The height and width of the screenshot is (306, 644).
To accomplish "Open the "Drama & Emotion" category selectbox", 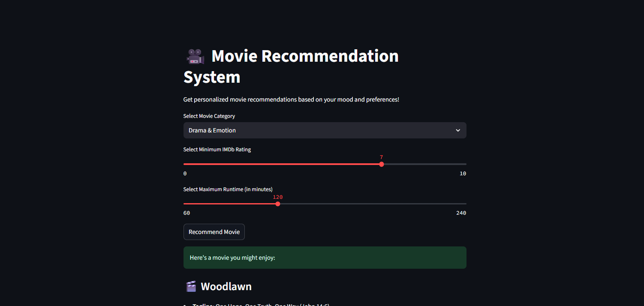I will click(317, 130).
